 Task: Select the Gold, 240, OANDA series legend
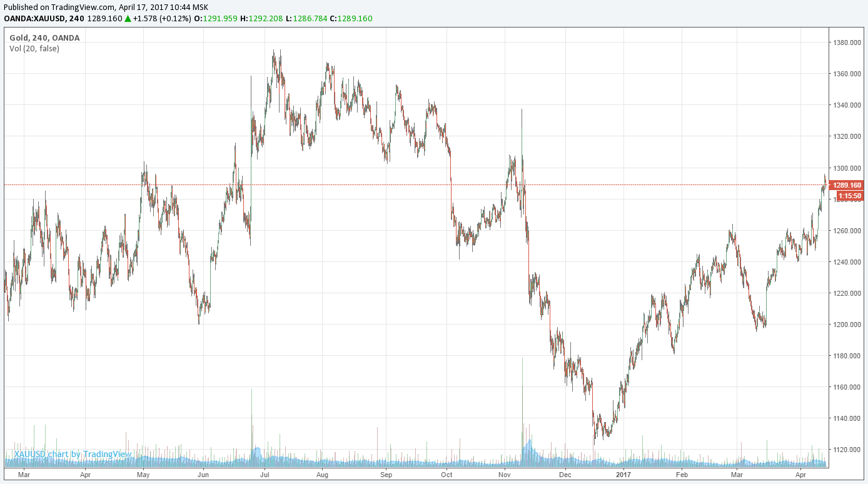pos(44,38)
